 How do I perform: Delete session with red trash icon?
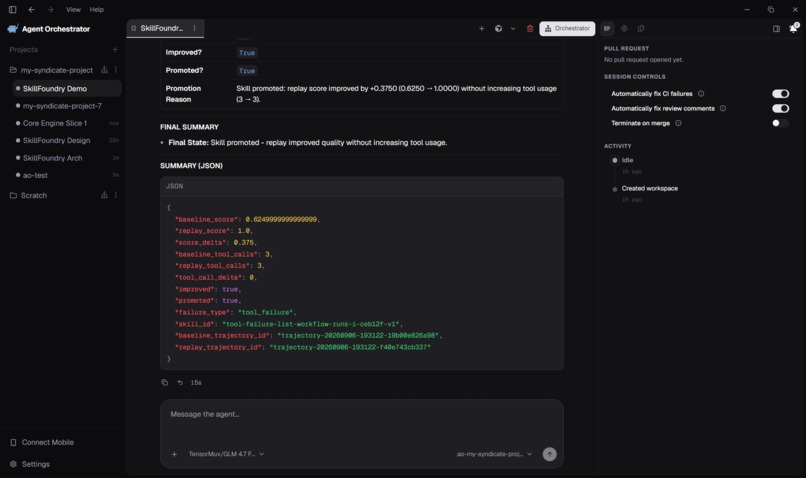(529, 29)
